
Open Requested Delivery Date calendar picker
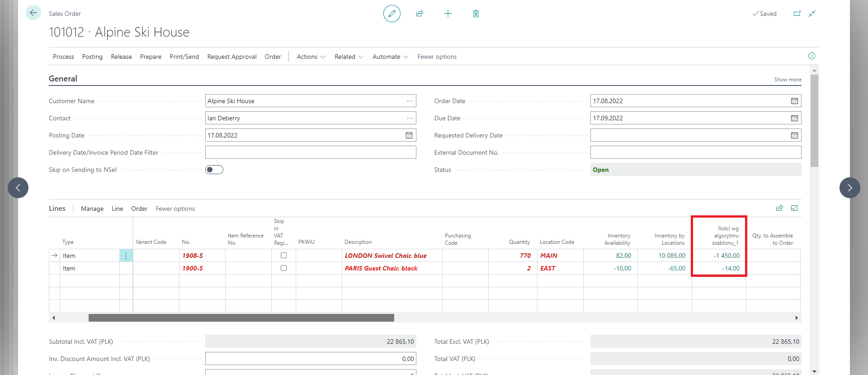pos(794,135)
